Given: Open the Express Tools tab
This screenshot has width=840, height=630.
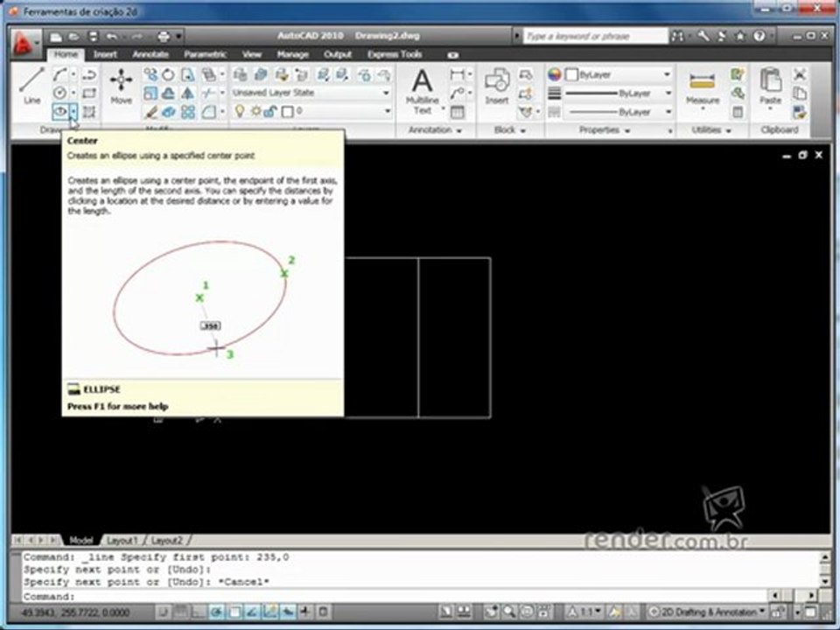Looking at the screenshot, I should [395, 54].
